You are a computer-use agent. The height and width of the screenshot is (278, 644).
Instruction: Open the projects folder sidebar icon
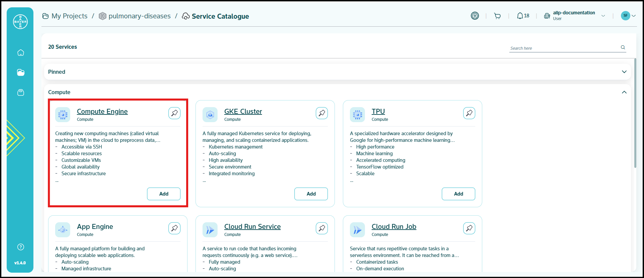(x=21, y=72)
